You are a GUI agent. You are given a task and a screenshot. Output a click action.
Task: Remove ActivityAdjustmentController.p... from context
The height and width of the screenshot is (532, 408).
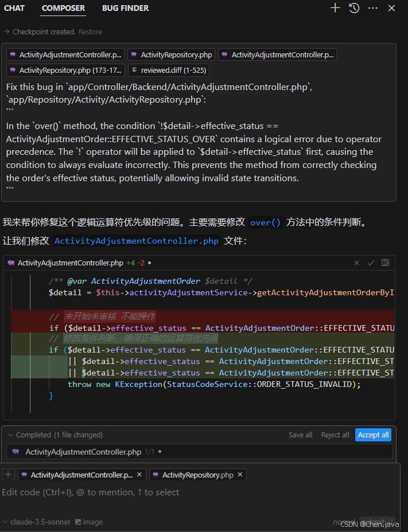[x=139, y=475]
